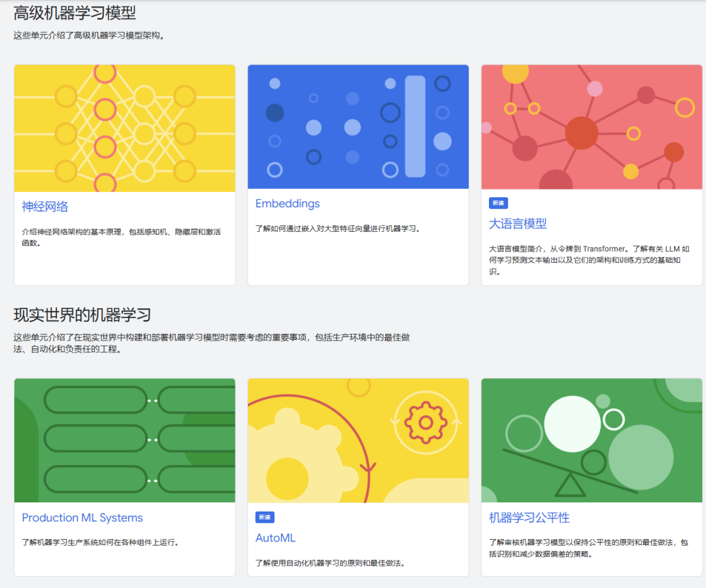Click the blue Embeddings dots thumbnail
Image resolution: width=706 pixels, height=588 pixels.
tap(358, 127)
